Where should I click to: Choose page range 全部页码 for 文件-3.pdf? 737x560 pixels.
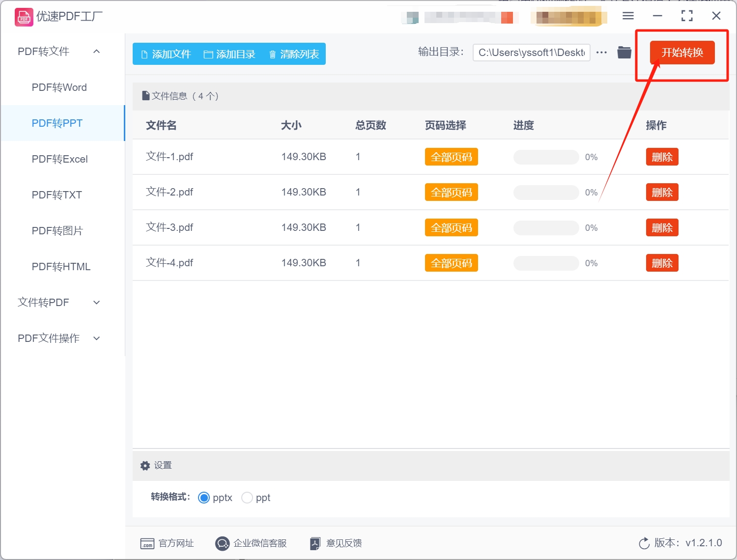pyautogui.click(x=451, y=228)
